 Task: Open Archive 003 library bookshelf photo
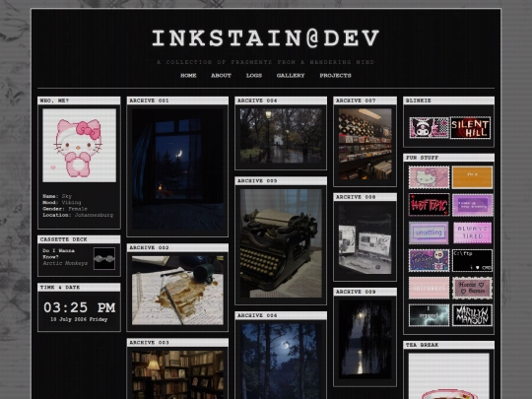pyautogui.click(x=177, y=375)
